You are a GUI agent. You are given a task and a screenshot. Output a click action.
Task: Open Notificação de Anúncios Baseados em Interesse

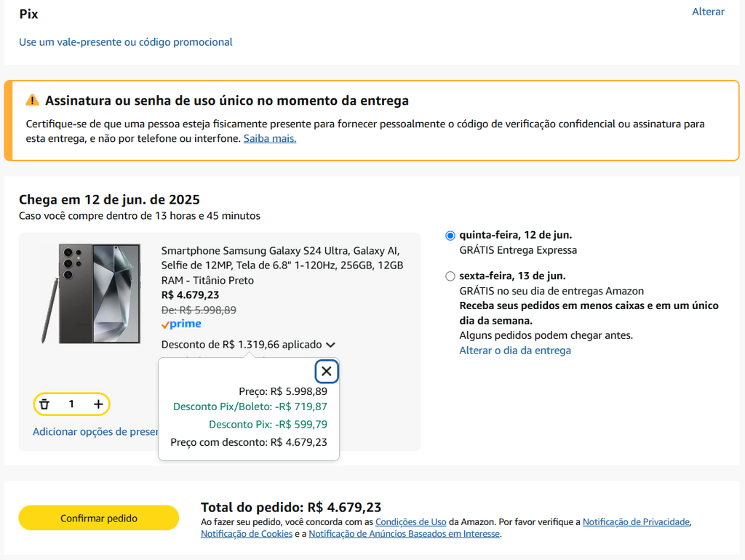[404, 533]
